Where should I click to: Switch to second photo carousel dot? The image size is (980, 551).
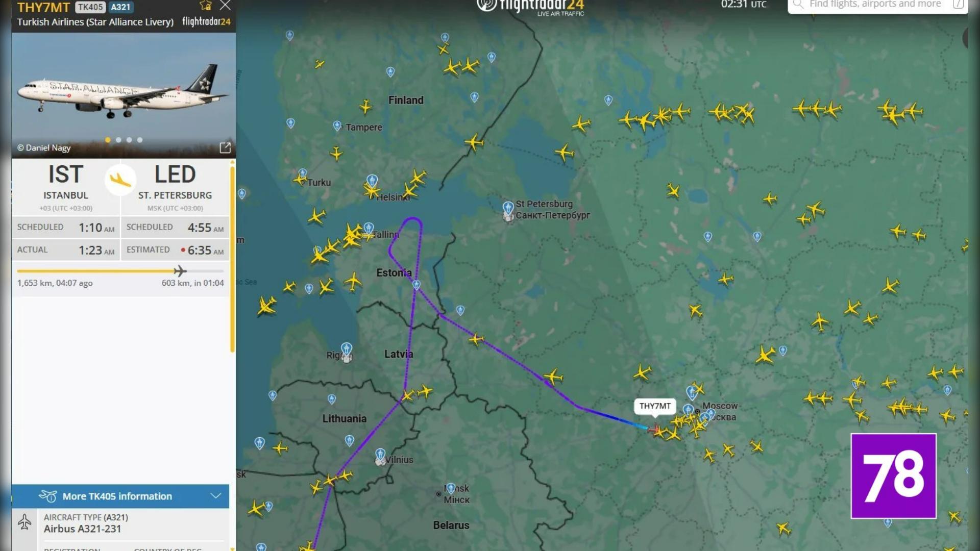click(x=118, y=140)
